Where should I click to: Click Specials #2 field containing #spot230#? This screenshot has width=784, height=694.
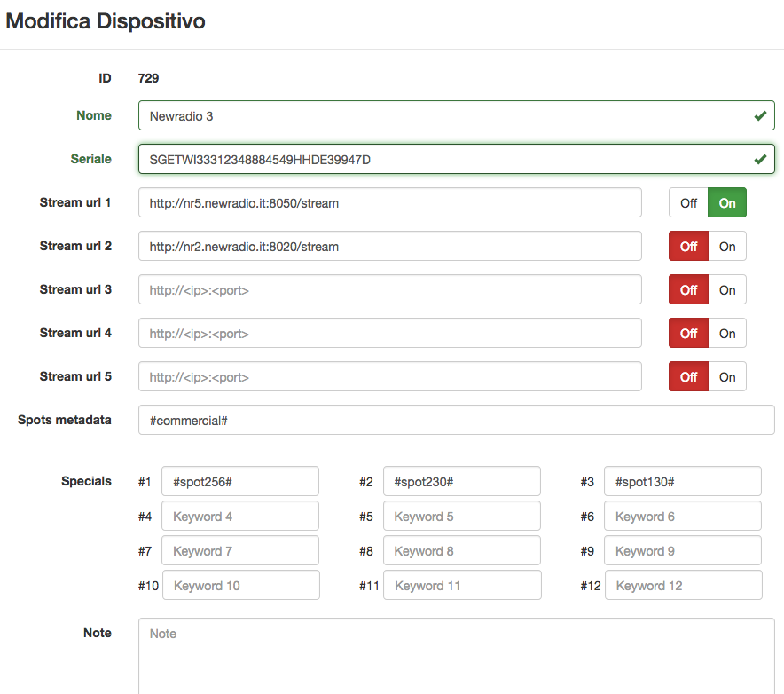click(x=461, y=481)
